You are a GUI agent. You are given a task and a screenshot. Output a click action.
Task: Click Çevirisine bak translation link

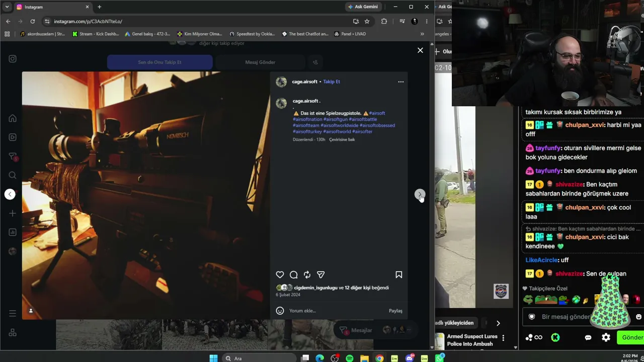[x=342, y=139]
